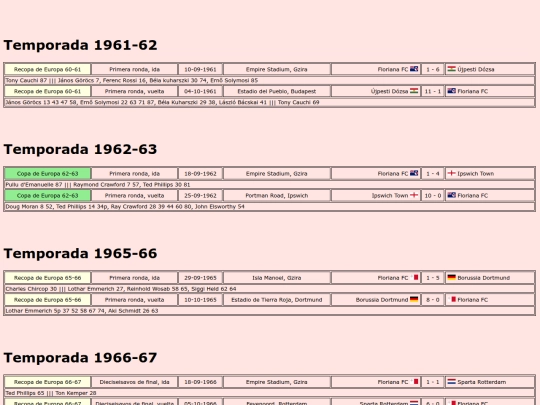Click the England flag in the 25-09-1962 Portman Road row

click(x=414, y=195)
